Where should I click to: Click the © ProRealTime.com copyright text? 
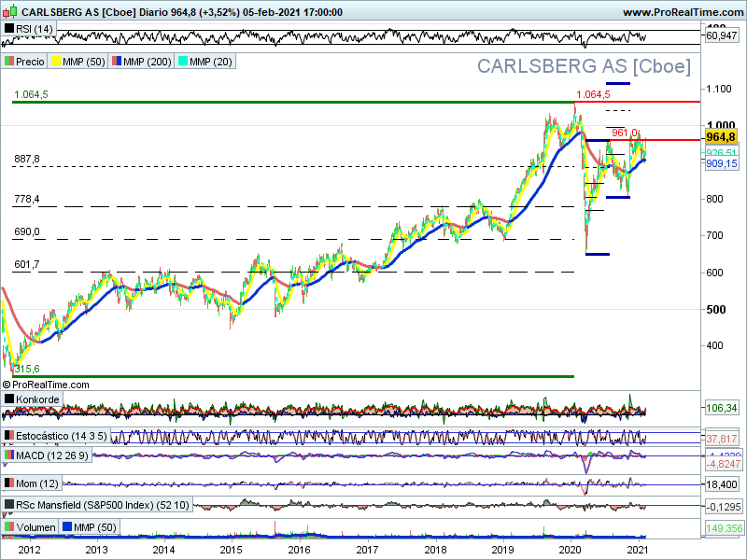click(x=46, y=385)
